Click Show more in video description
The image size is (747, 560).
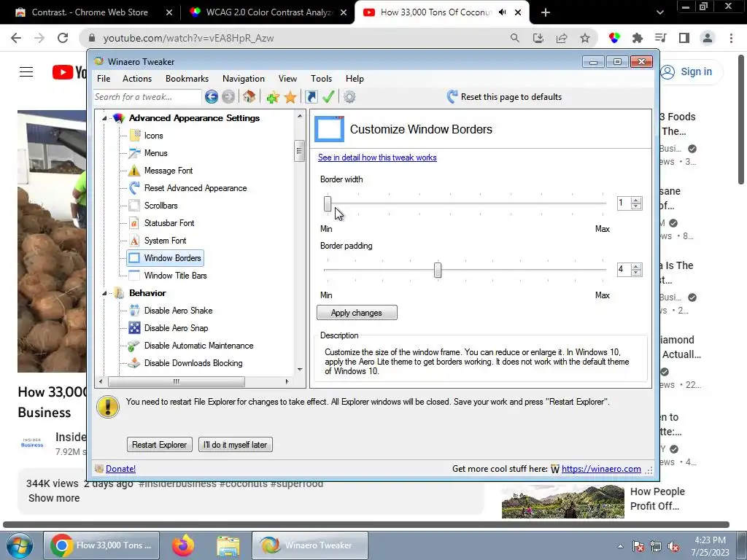[54, 498]
